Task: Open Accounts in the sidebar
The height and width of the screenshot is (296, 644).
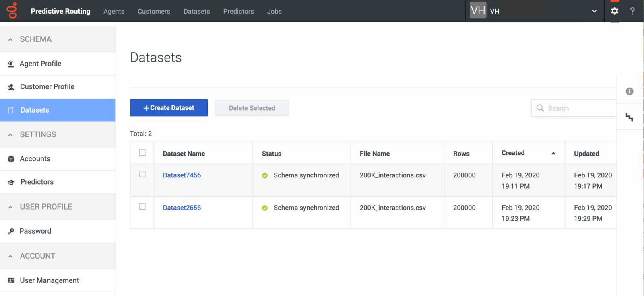Action: coord(58,159)
